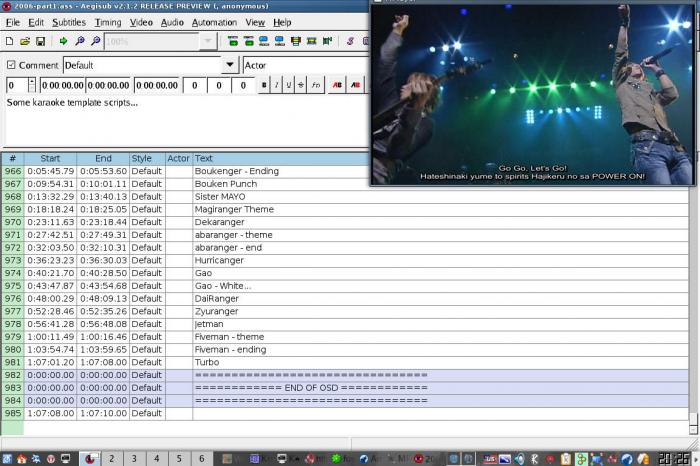Viewport: 700px width, 466px height.
Task: Click the Style column header
Action: 147,158
